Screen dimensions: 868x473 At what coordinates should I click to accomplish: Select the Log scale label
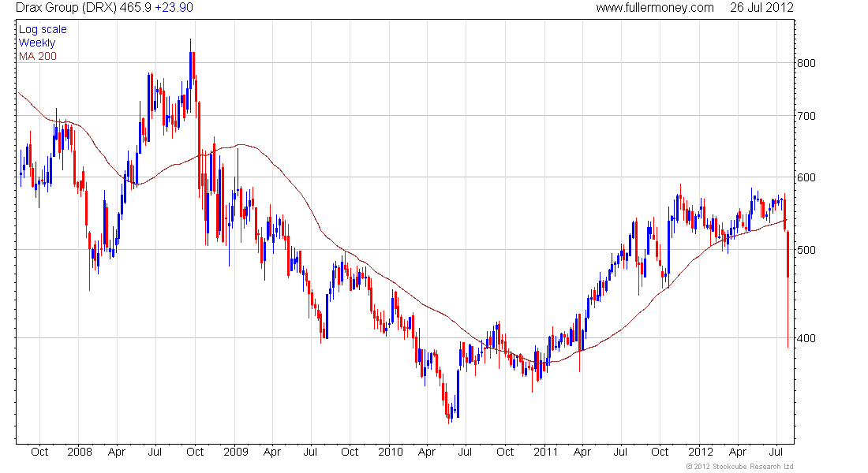click(x=43, y=30)
